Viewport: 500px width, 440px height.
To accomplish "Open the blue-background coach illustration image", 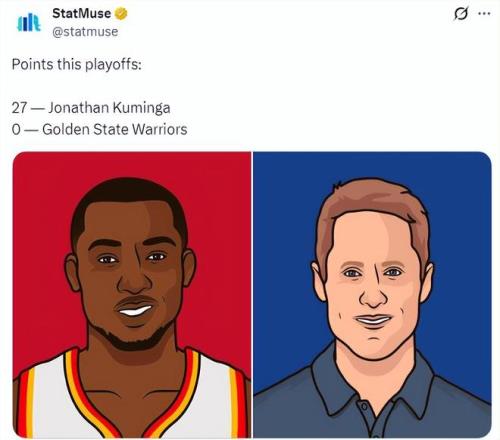I will coord(372,295).
